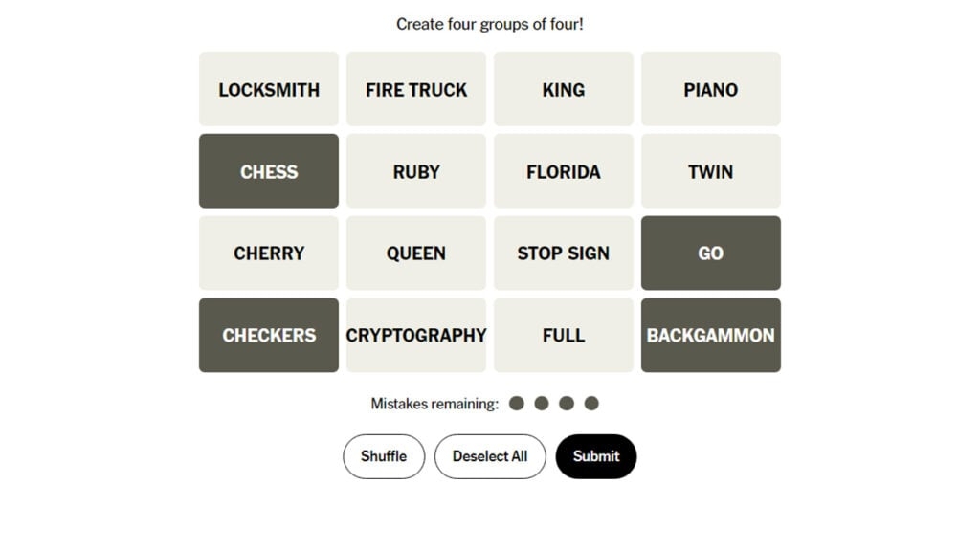Deselect the BACKGAMMON tile
This screenshot has width=980, height=551.
[711, 335]
